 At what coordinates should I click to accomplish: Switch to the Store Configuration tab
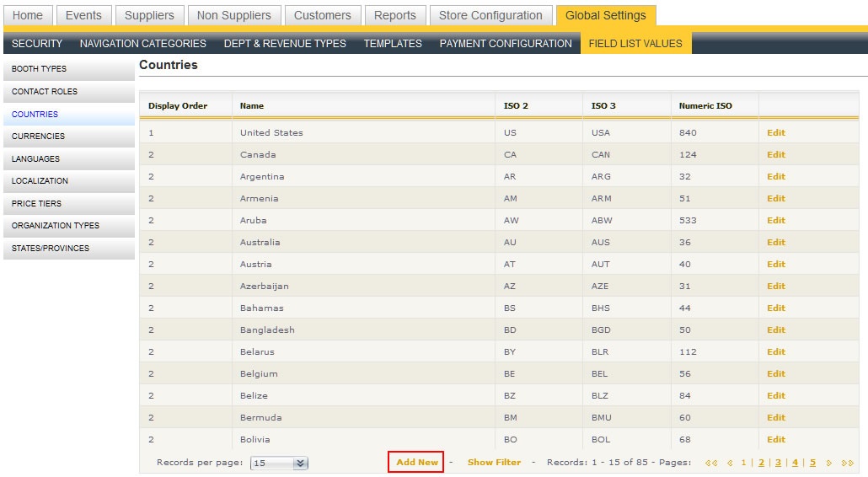[490, 15]
